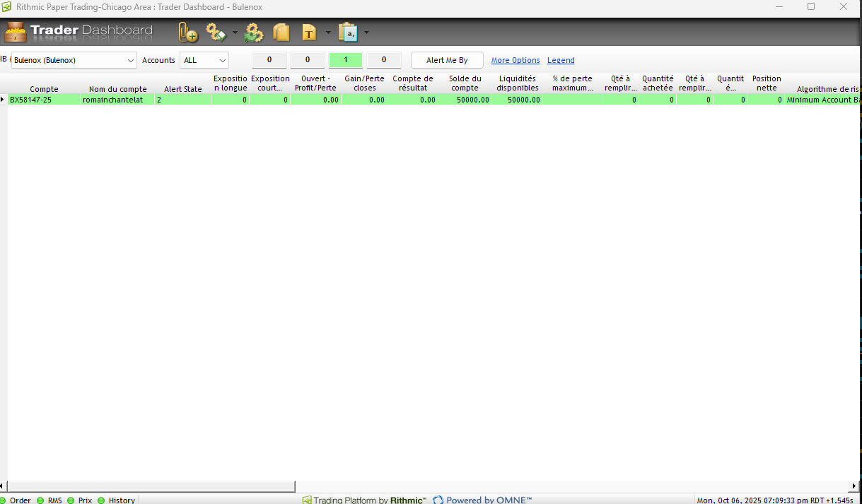Screen dimensions: 862x504
Task: Open the Accounts ALL dropdown
Action: (204, 60)
